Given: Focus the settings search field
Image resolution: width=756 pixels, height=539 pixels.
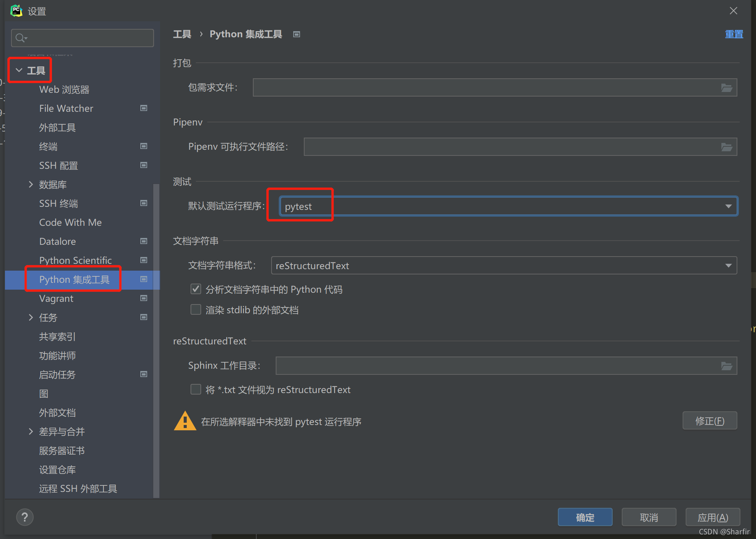Looking at the screenshot, I should pos(83,38).
